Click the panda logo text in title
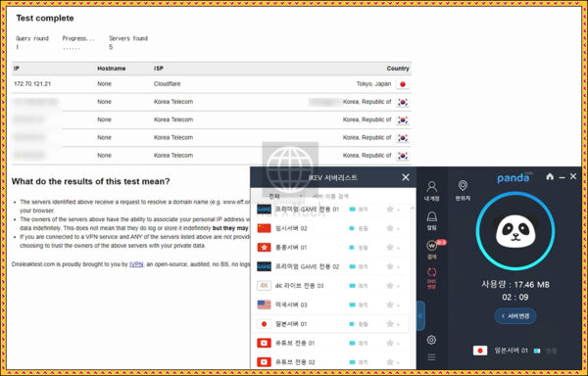 tap(514, 178)
